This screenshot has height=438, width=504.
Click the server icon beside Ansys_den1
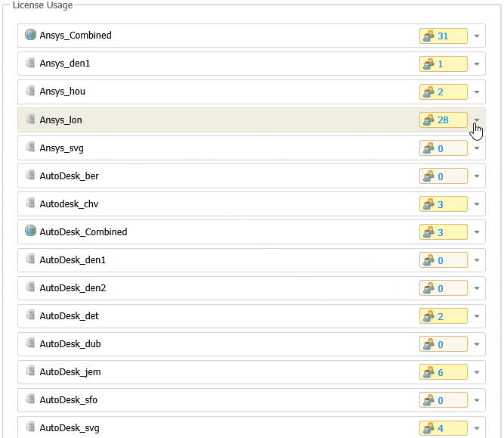(30, 63)
